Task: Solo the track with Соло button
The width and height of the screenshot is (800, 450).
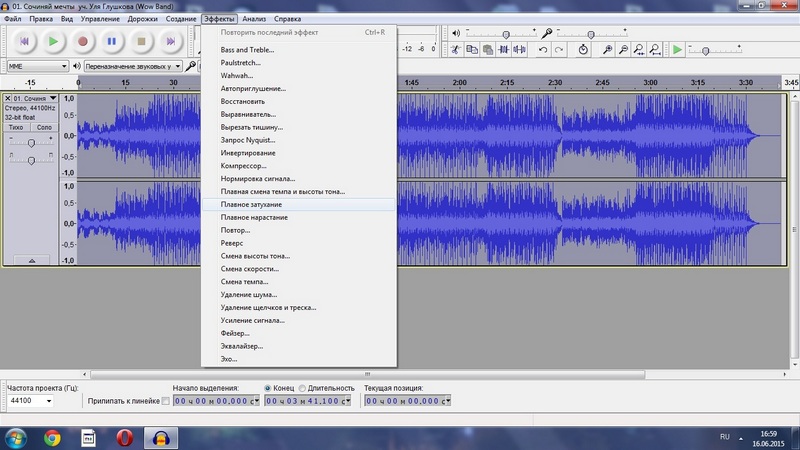Action: [x=44, y=128]
